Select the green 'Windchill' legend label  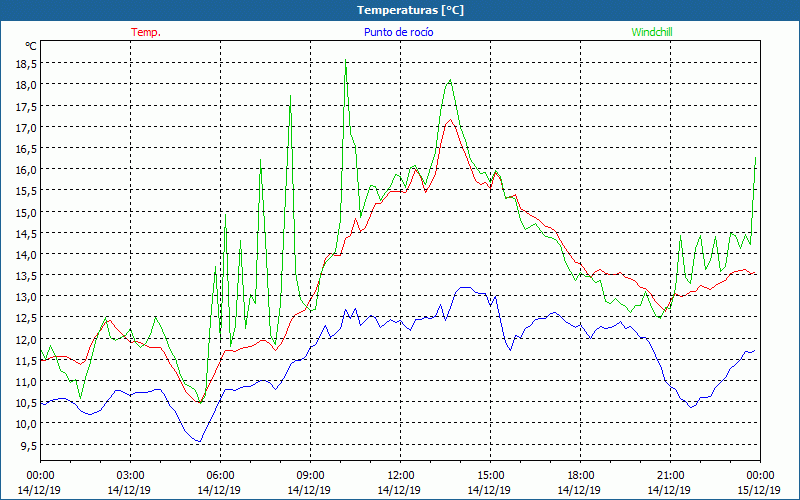pos(652,32)
